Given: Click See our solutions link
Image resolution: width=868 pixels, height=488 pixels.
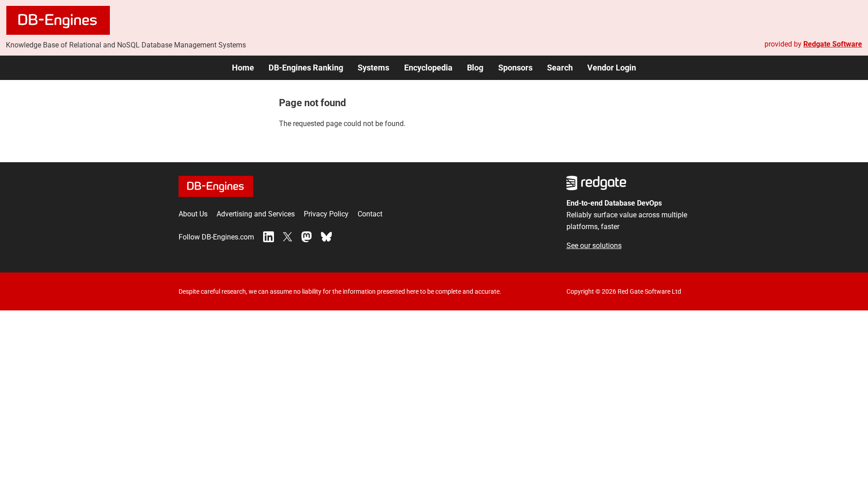Looking at the screenshot, I should click(594, 245).
